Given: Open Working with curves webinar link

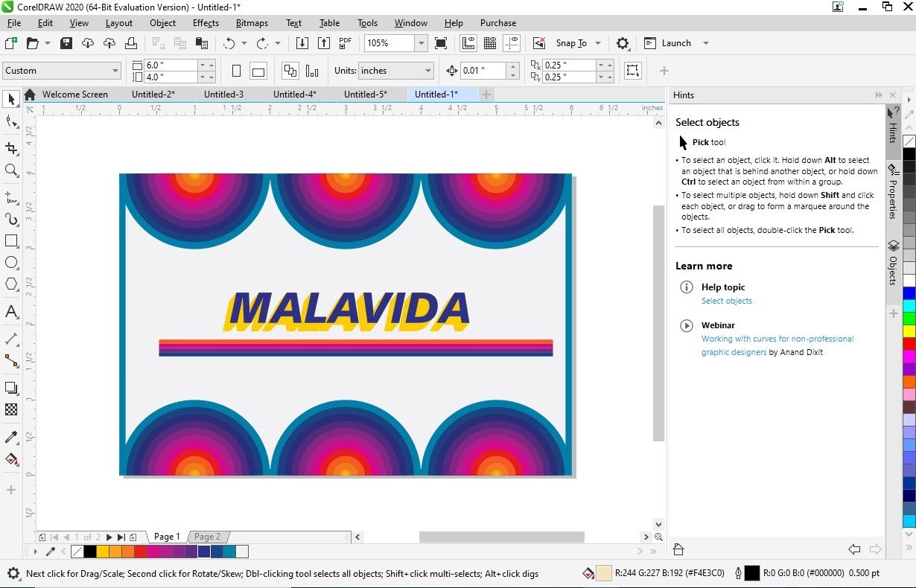Looking at the screenshot, I should click(x=777, y=345).
